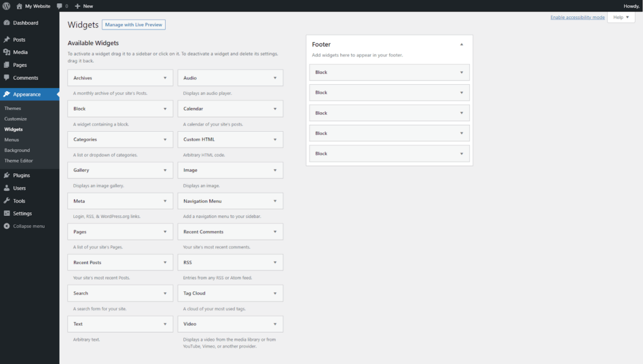Open Customize submenu item

(x=16, y=119)
